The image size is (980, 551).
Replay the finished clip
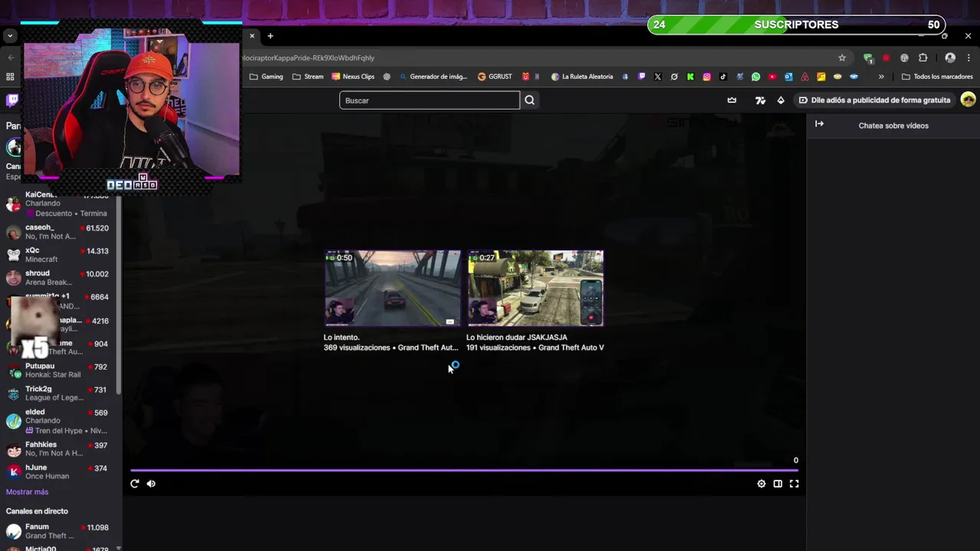point(135,484)
